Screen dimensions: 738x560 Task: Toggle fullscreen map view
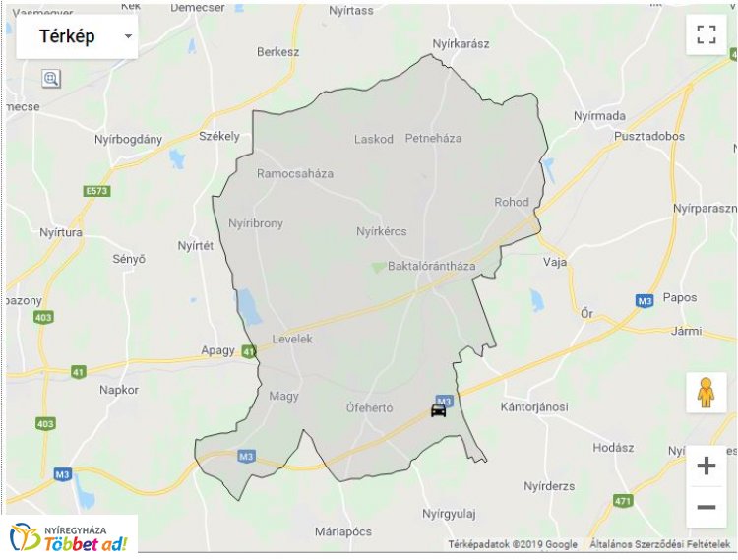(x=706, y=34)
